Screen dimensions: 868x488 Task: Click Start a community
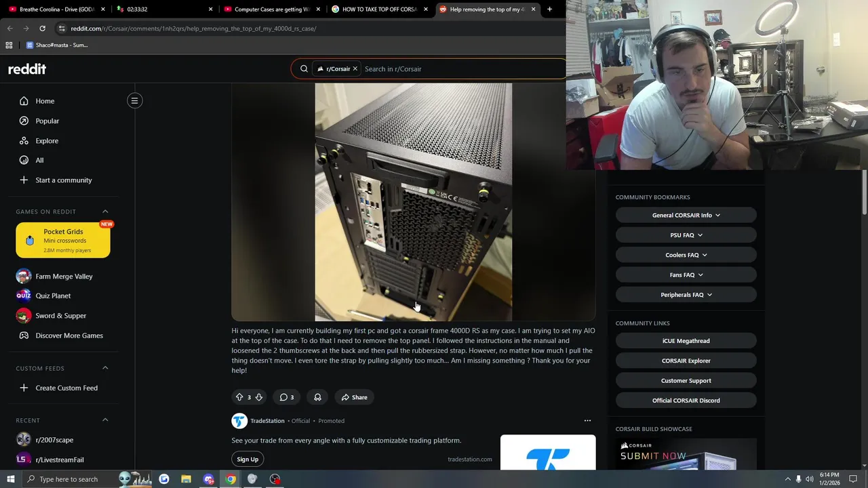tap(63, 180)
